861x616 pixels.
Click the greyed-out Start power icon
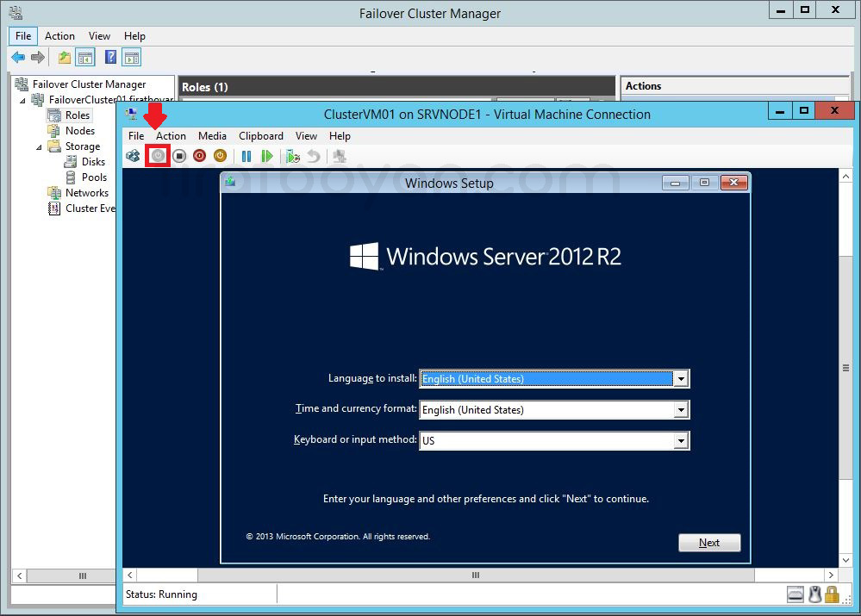point(158,157)
